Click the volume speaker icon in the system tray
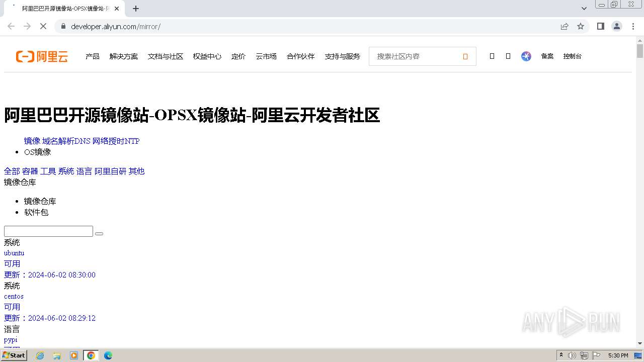Viewport: 644px width, 362px height. coord(572,355)
